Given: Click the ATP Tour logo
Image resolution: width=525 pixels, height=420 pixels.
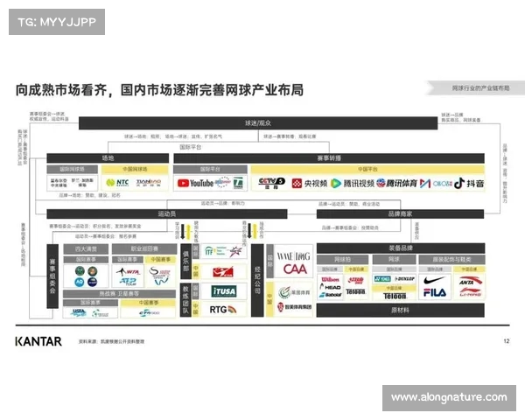Looking at the screenshot, I should pyautogui.click(x=128, y=282).
